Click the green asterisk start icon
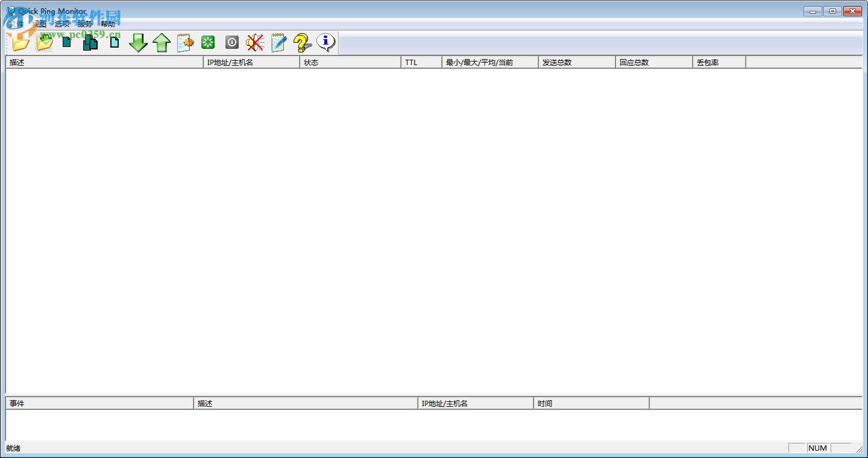This screenshot has height=458, width=868. 207,42
